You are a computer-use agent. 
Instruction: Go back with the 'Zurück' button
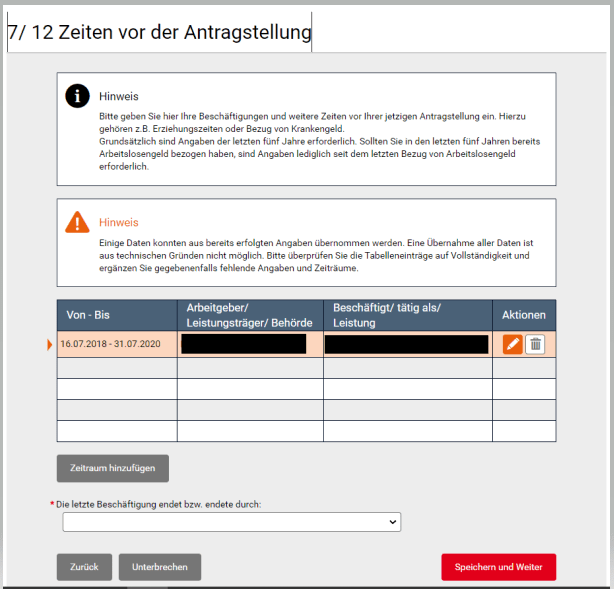click(x=84, y=567)
